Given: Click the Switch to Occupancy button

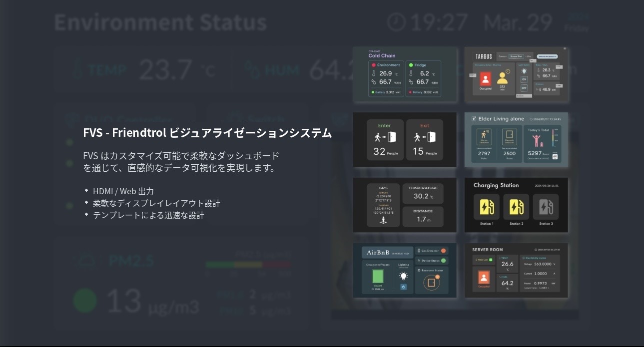Looking at the screenshot, I should click(548, 56).
